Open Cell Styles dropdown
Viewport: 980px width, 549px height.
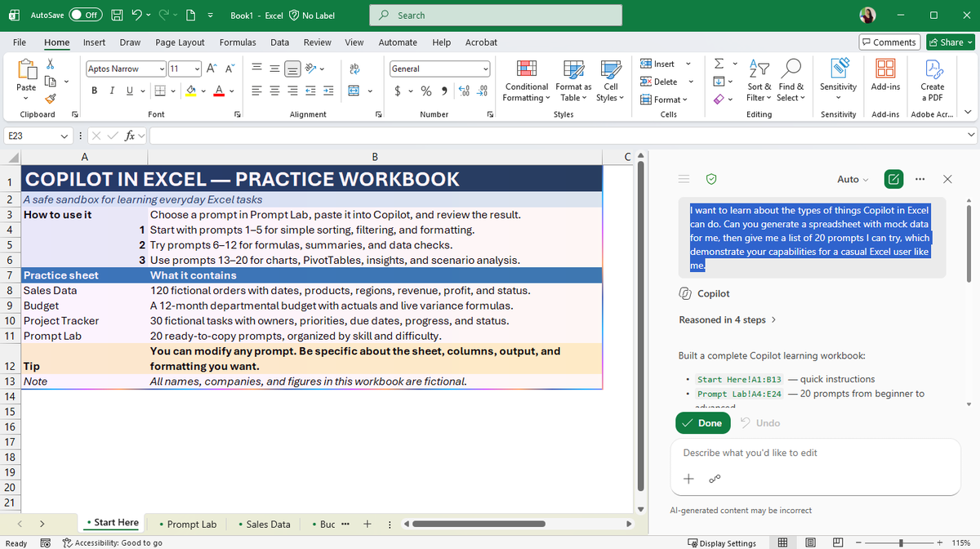[x=610, y=81]
